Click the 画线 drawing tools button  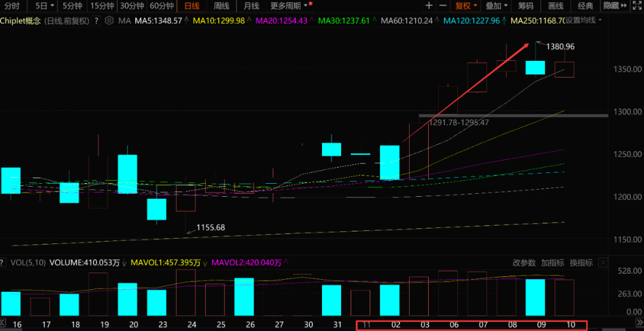pos(556,6)
